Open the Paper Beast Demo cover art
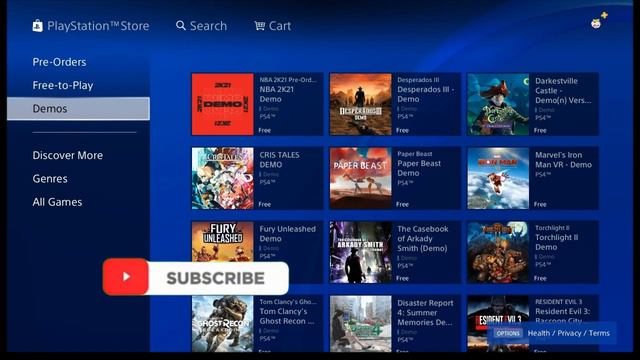 coord(360,178)
